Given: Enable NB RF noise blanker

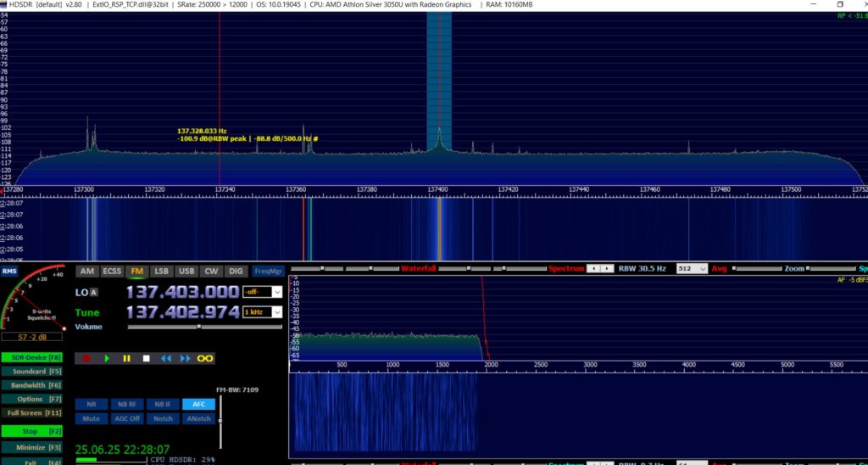Looking at the screenshot, I should click(127, 405).
